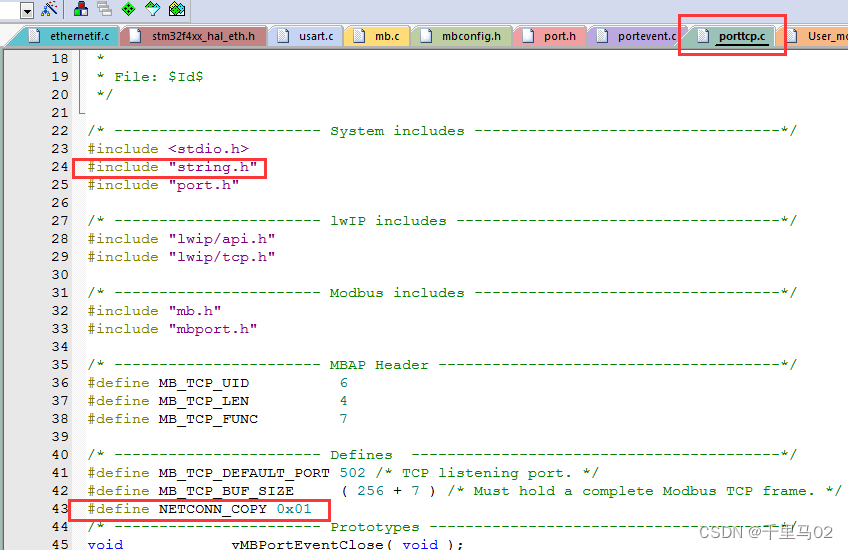
Task: Click the NETCONN_COPY 0x01 define line
Action: click(x=200, y=509)
